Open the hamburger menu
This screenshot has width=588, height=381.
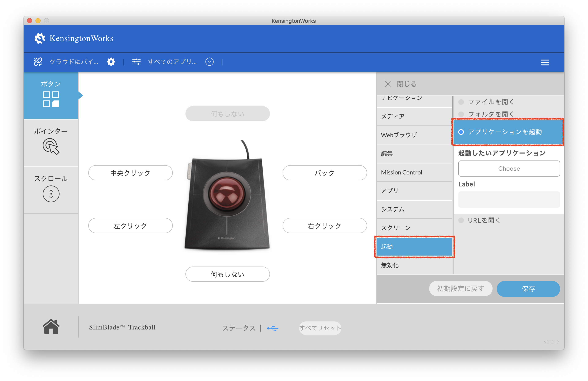545,62
